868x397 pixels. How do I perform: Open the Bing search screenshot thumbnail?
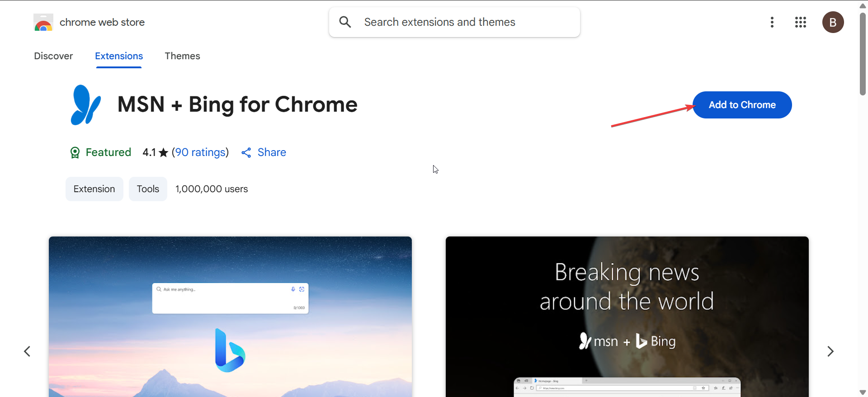[230, 317]
